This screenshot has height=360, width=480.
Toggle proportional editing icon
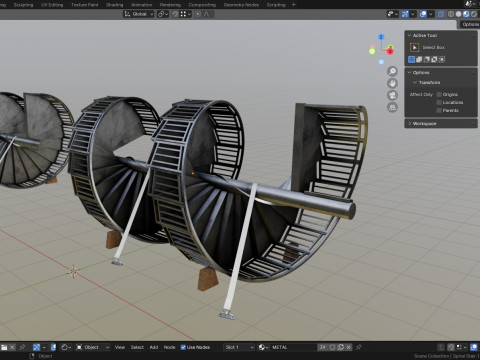(198, 14)
